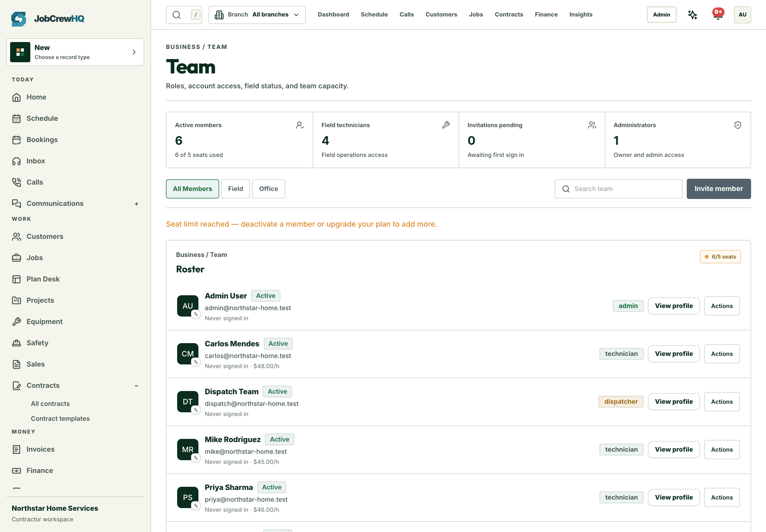Open Actions menu for Mike Rodriguez
The image size is (766, 532).
[x=722, y=450]
